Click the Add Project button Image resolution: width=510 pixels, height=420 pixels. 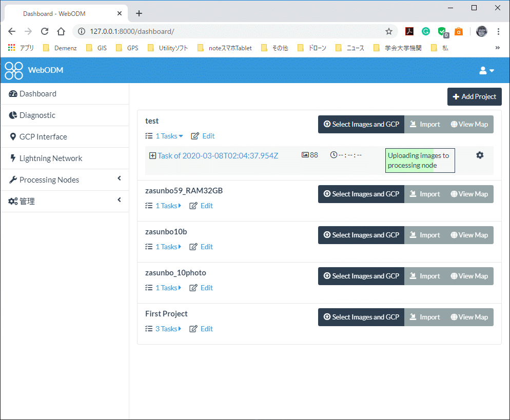tap(474, 96)
